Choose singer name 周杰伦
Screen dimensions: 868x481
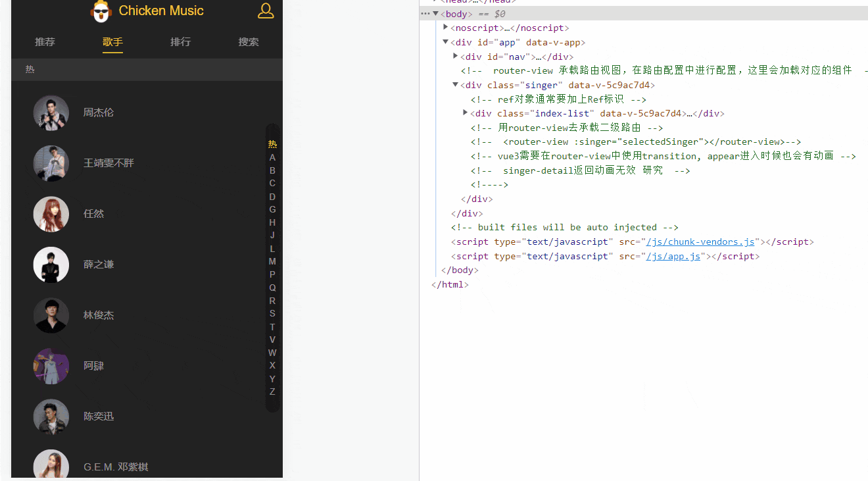pos(99,113)
